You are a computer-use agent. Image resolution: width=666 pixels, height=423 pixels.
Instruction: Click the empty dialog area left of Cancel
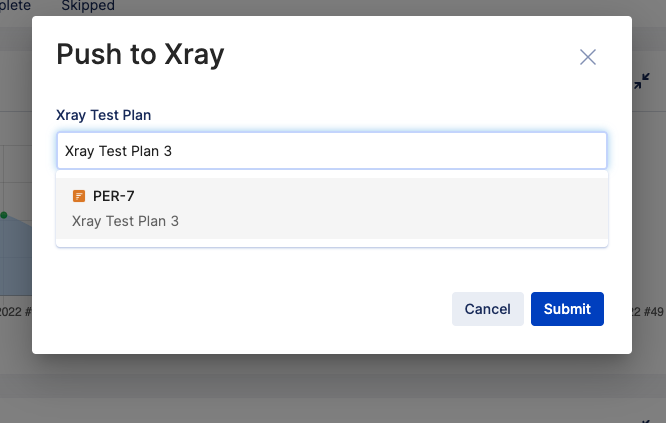(250, 309)
